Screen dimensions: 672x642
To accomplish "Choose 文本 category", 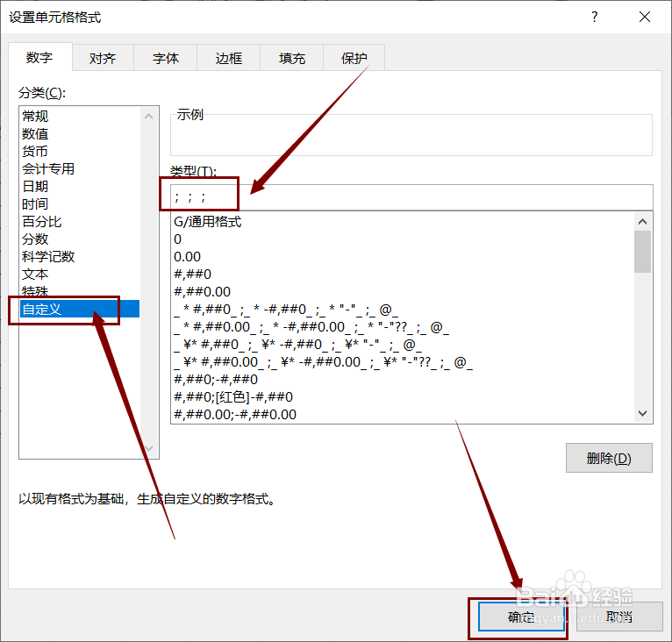I will [x=80, y=275].
